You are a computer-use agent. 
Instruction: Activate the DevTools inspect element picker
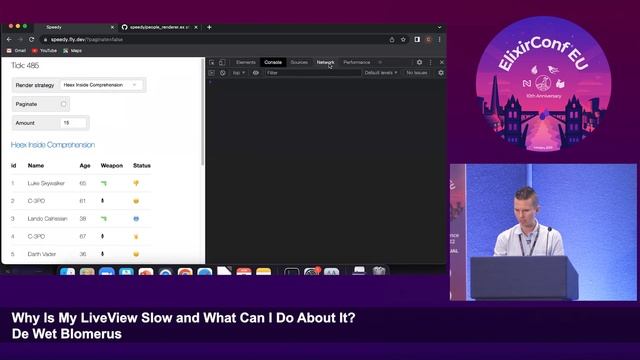click(x=212, y=62)
